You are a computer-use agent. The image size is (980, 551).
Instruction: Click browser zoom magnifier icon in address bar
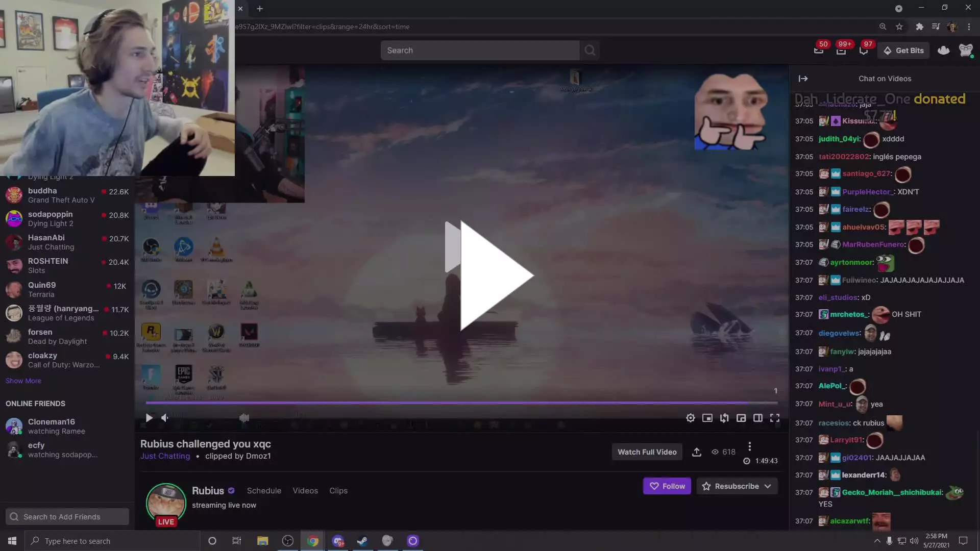883,27
